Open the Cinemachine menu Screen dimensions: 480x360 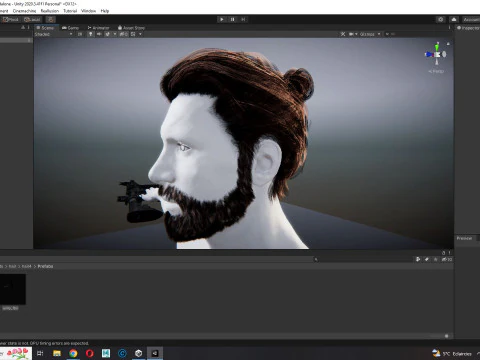24,11
